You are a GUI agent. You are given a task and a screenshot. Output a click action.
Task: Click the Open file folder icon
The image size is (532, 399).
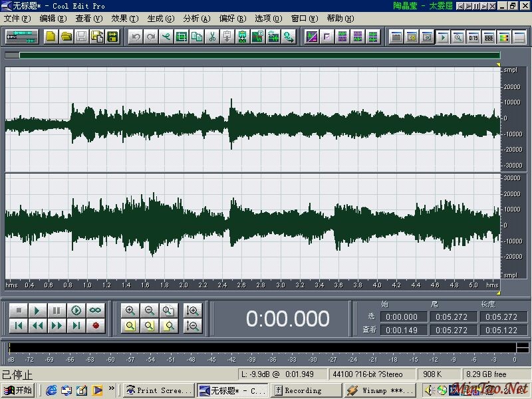pyautogui.click(x=66, y=37)
